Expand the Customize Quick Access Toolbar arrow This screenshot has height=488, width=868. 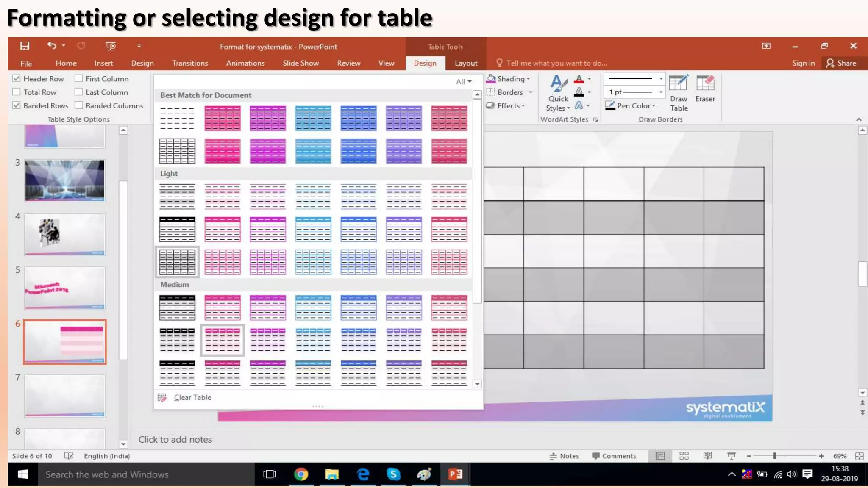click(139, 46)
